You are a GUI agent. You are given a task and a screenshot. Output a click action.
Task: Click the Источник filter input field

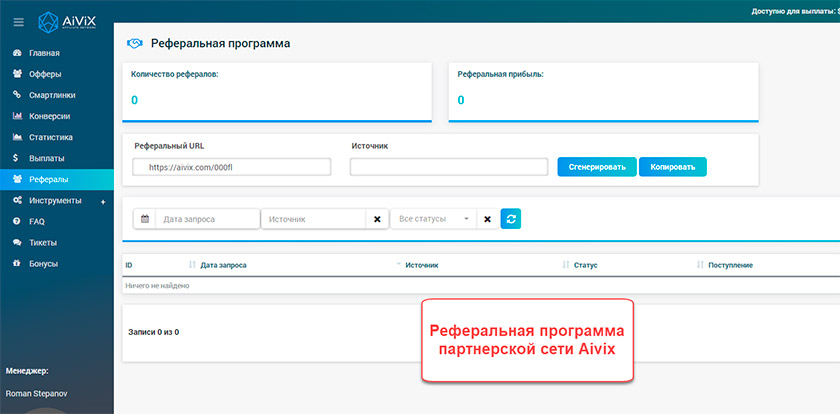tap(314, 219)
